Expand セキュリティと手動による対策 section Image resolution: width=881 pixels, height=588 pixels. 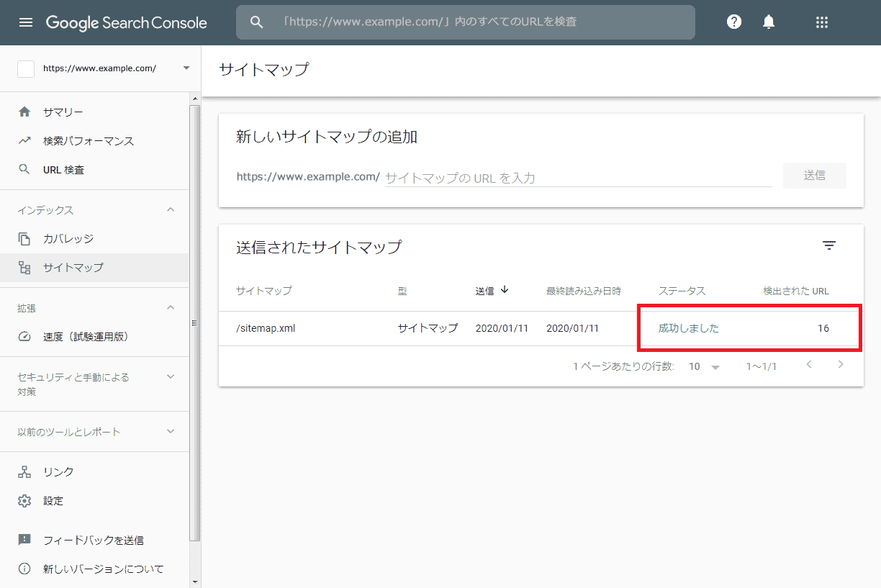[170, 376]
